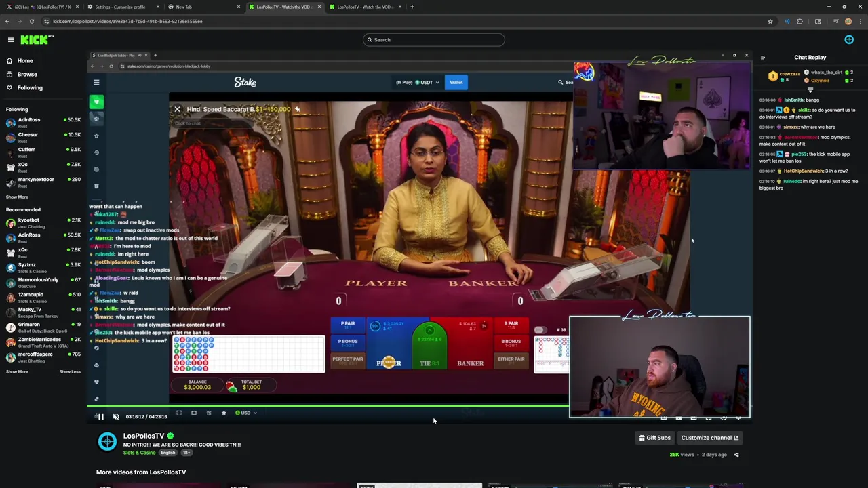Close the Hindi Speed Baccarat game

177,109
